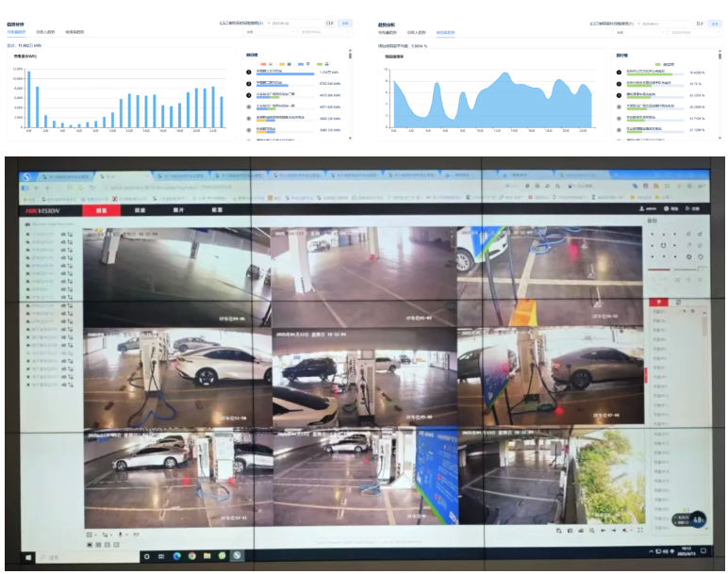
Task: Open the station selector dropdown in right panel
Action: 695,32
